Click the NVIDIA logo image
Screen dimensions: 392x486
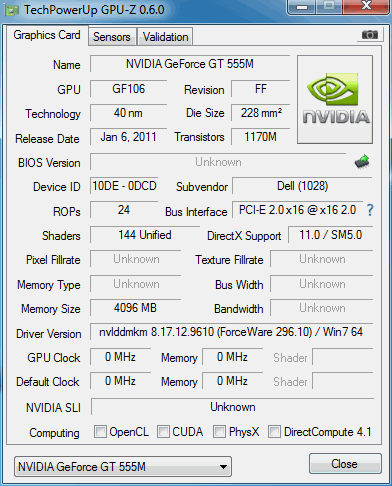point(335,99)
